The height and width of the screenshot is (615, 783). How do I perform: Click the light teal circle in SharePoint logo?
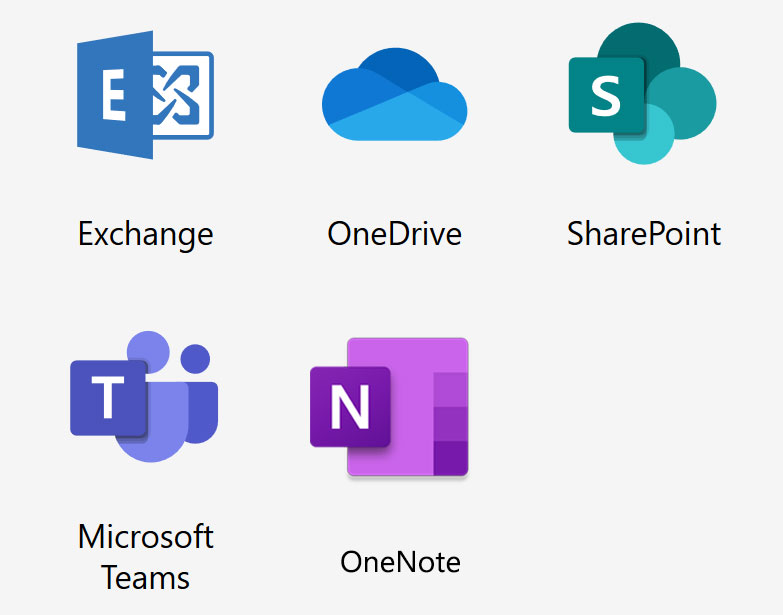[645, 138]
